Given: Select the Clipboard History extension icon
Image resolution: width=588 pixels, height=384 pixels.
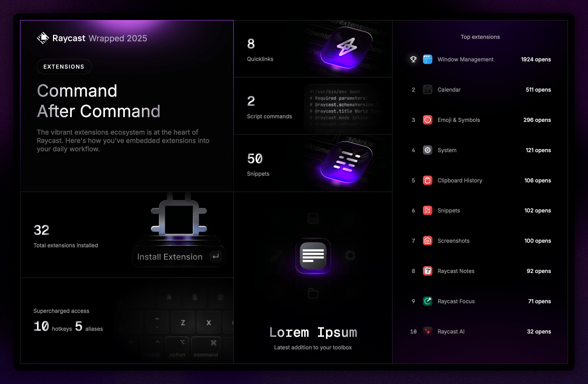Looking at the screenshot, I should [428, 181].
